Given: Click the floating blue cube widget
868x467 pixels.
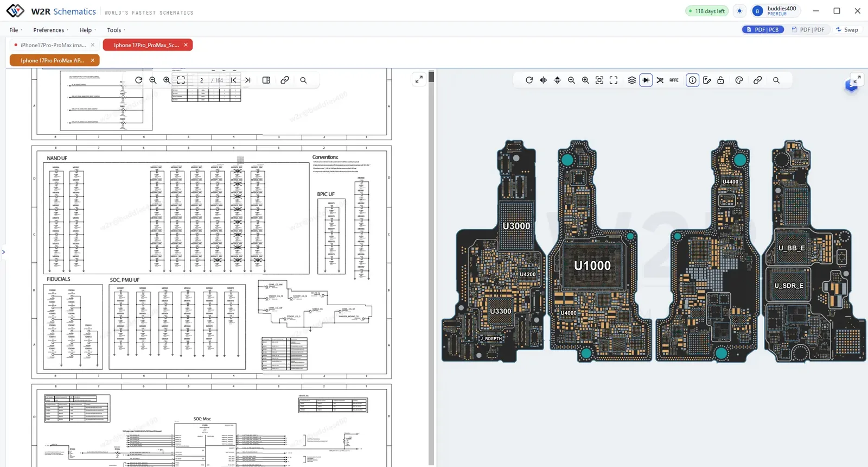Looking at the screenshot, I should [851, 86].
